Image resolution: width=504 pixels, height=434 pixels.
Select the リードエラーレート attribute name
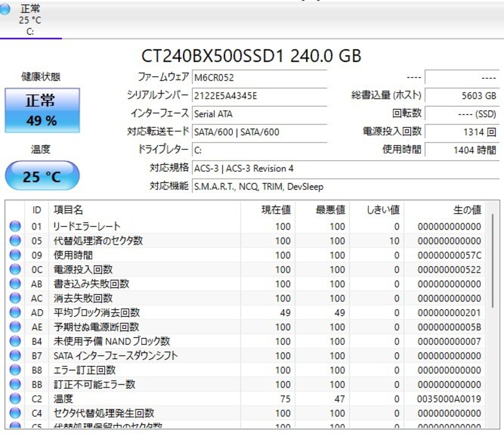(87, 226)
